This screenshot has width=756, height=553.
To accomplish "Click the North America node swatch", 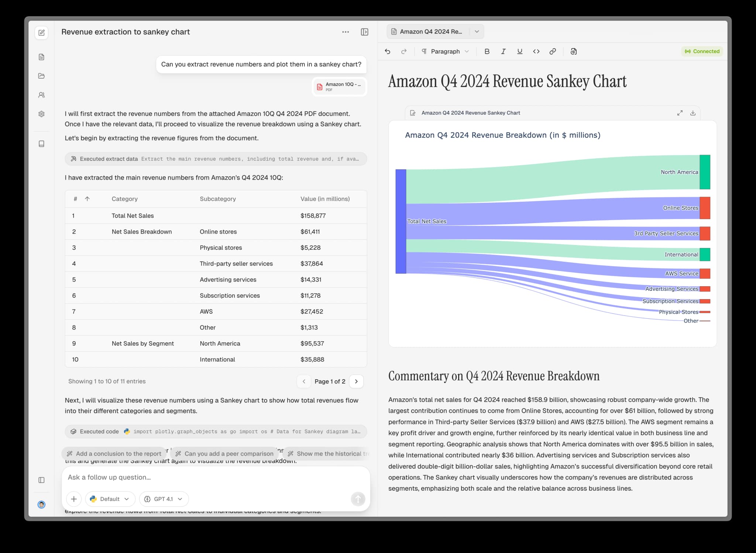I will click(x=705, y=172).
